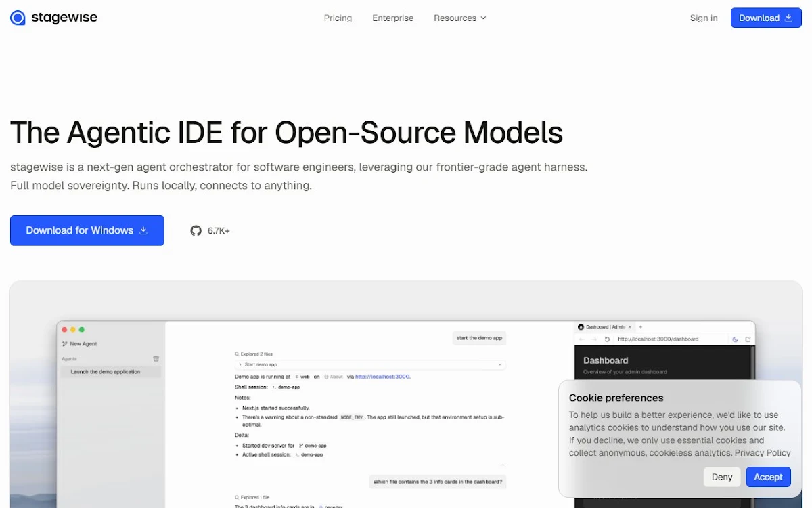The width and height of the screenshot is (812, 508).
Task: Click the icon right of moon in preview
Action: click(x=748, y=339)
